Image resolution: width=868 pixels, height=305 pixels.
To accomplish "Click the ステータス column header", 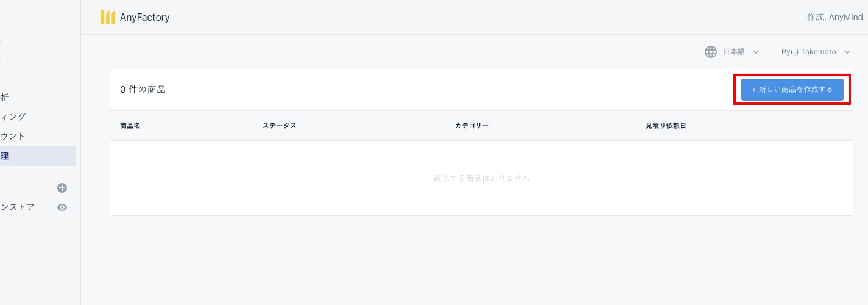I will [x=280, y=126].
